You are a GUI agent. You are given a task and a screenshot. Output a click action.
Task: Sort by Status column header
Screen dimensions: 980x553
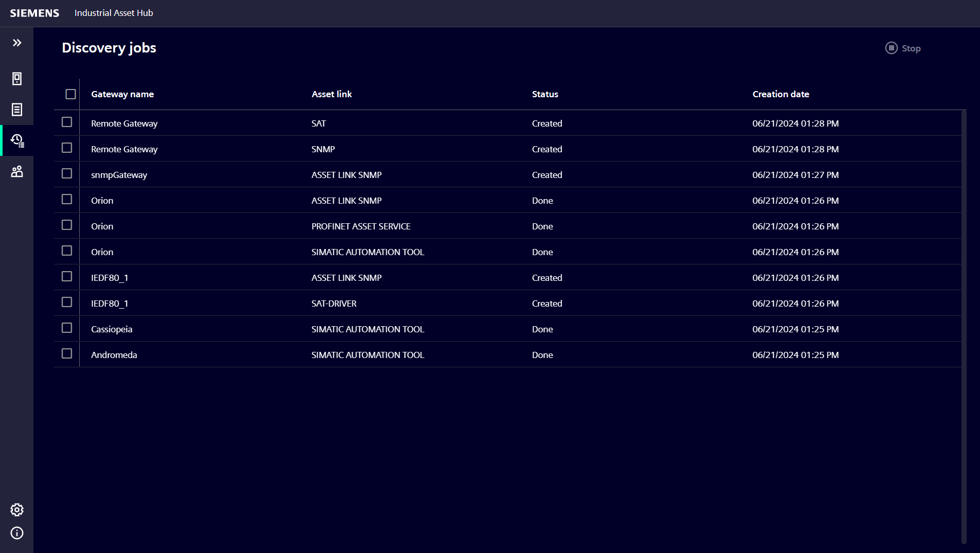coord(545,94)
